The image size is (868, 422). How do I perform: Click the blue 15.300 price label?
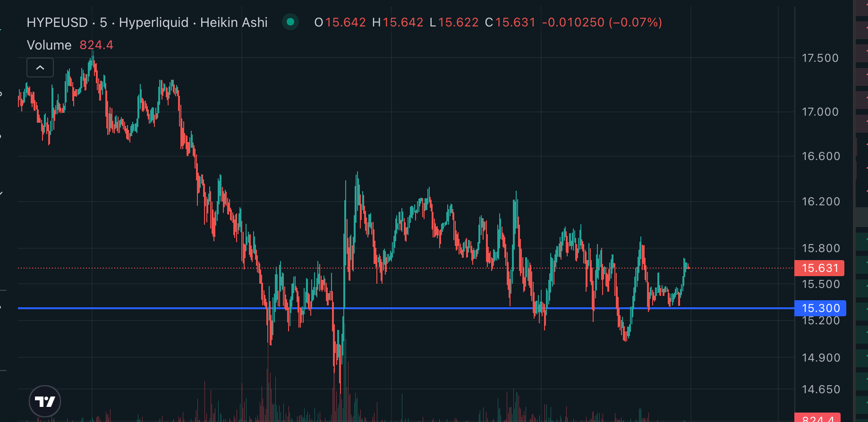[x=820, y=308]
